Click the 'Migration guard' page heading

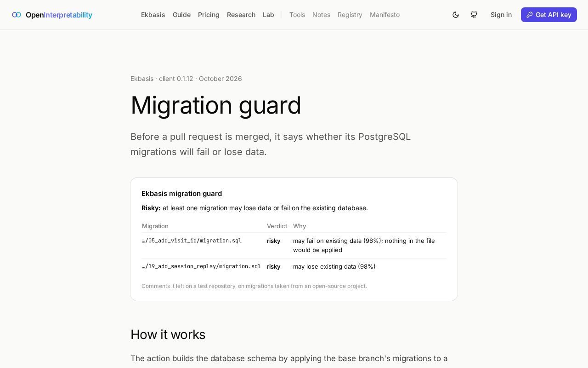click(216, 105)
